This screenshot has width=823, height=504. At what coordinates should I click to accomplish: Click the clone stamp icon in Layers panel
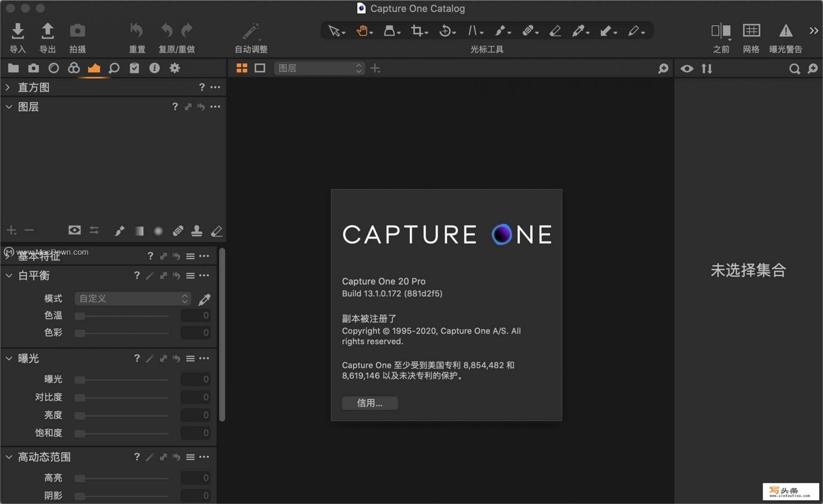tap(197, 231)
